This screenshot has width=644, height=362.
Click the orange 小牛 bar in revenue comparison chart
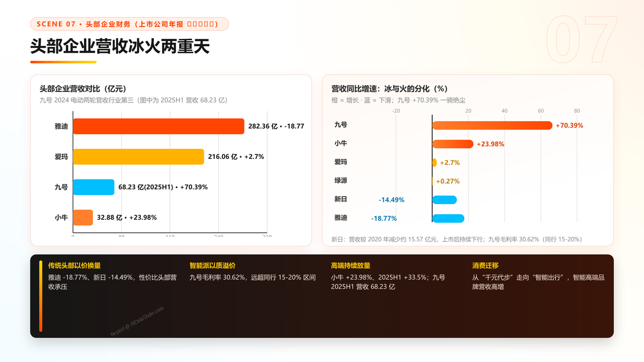tap(83, 217)
